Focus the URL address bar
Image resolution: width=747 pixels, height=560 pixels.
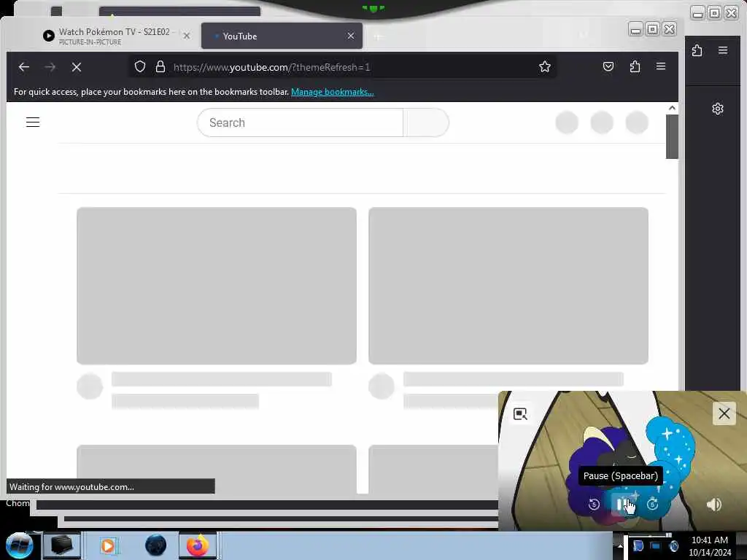pos(343,67)
